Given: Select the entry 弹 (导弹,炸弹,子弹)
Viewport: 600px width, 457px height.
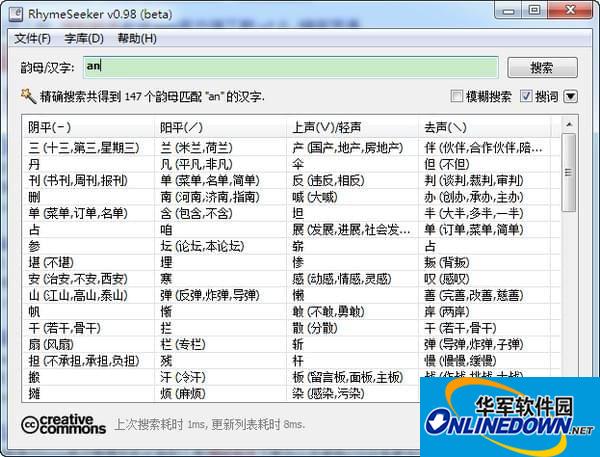Looking at the screenshot, I should (474, 344).
